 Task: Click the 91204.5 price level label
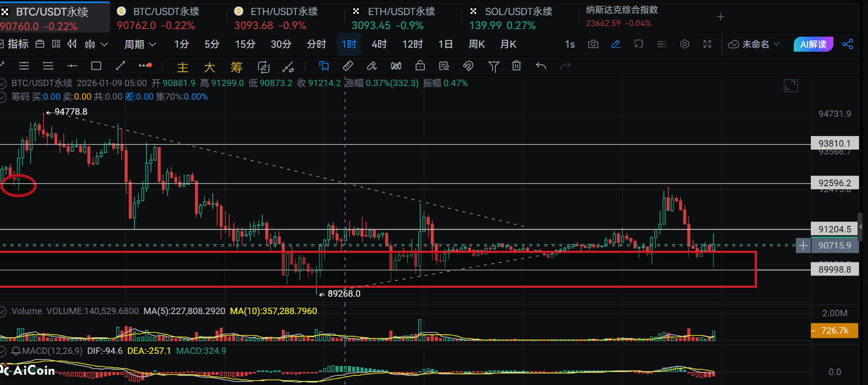pyautogui.click(x=834, y=229)
